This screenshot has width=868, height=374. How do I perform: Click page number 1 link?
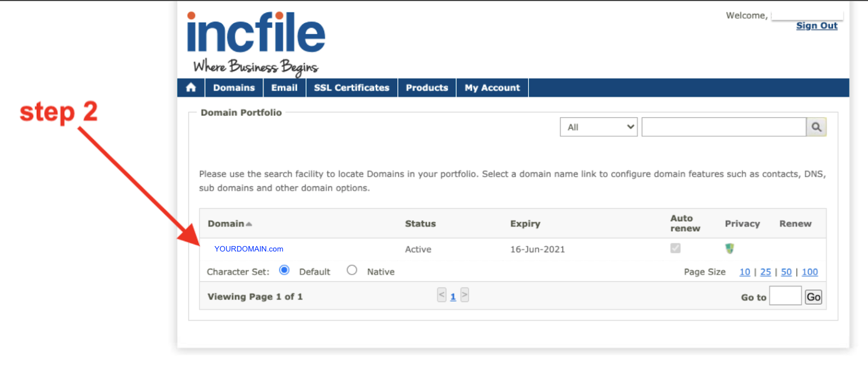click(x=453, y=296)
